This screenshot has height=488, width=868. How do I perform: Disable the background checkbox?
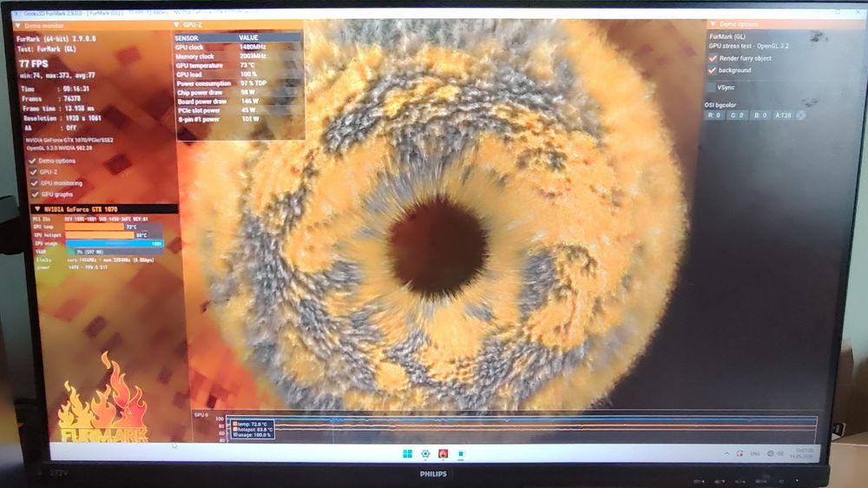[713, 70]
